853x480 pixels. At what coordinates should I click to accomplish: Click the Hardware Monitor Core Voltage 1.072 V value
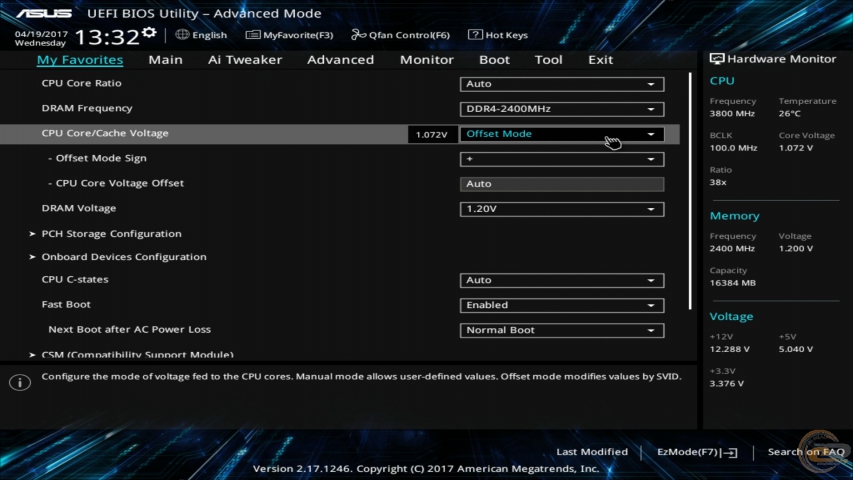[796, 148]
